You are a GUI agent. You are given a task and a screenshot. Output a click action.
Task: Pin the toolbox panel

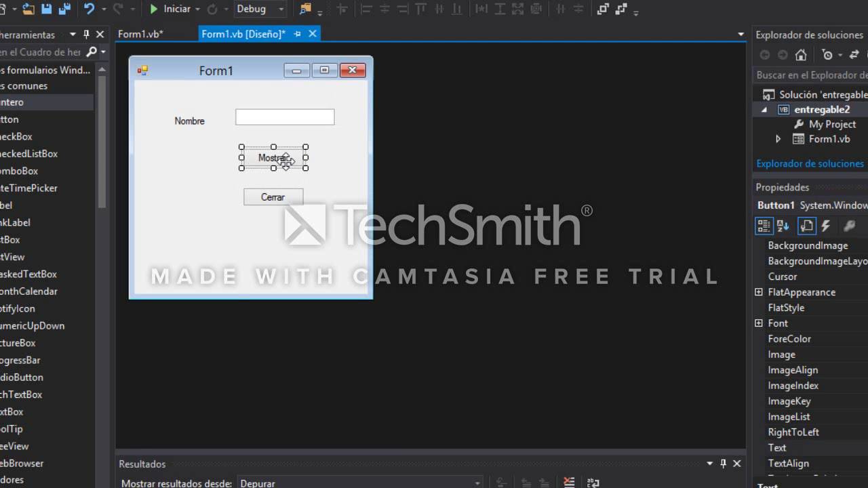[x=86, y=35]
